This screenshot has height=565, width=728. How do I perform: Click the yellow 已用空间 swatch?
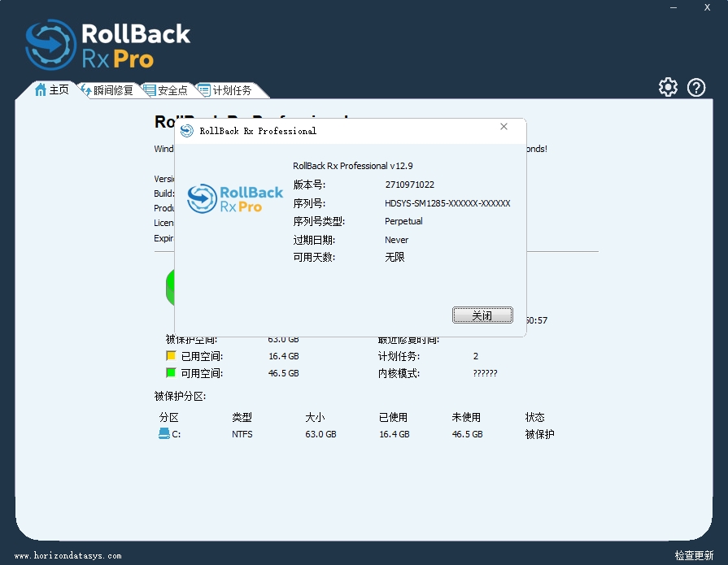coord(171,356)
